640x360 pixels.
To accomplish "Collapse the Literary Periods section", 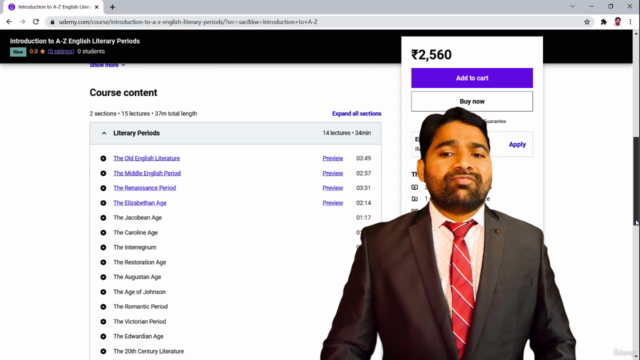I will pyautogui.click(x=104, y=133).
